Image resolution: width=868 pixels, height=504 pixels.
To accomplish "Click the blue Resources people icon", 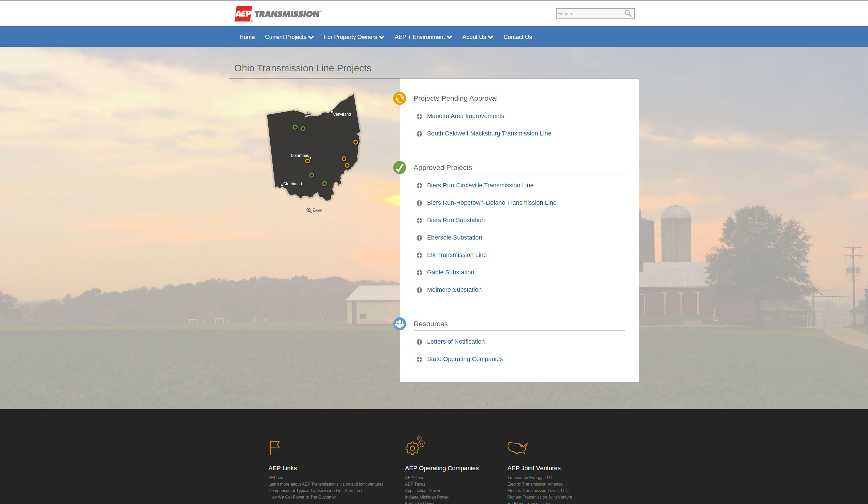I will click(400, 323).
